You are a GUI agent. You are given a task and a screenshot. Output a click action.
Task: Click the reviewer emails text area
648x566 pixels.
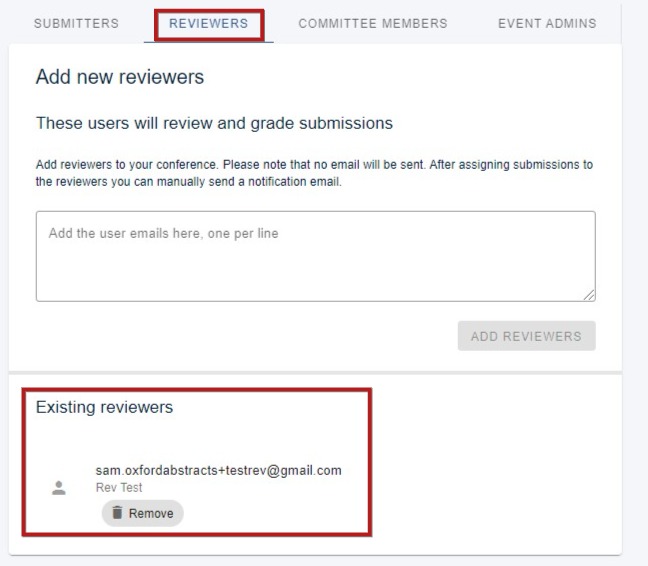point(316,256)
